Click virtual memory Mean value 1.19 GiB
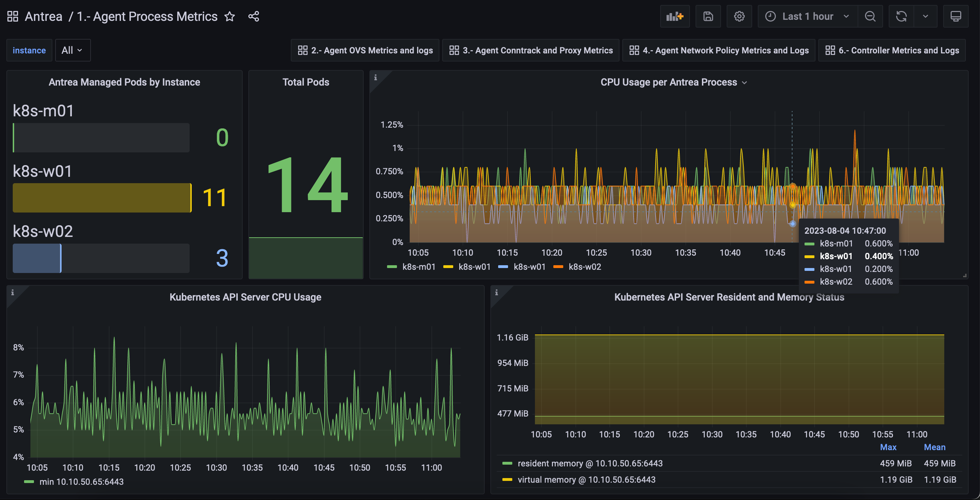 [940, 480]
